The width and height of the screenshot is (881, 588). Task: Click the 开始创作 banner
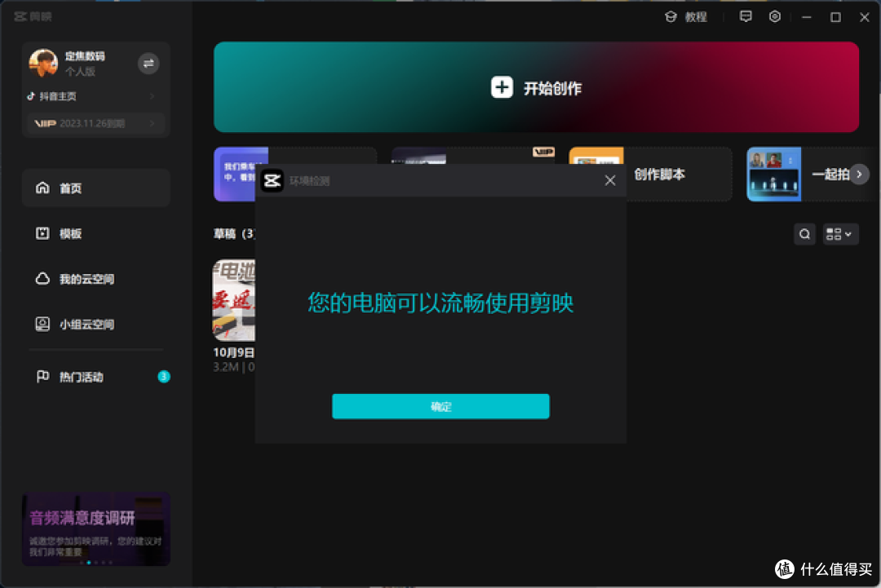pos(536,87)
